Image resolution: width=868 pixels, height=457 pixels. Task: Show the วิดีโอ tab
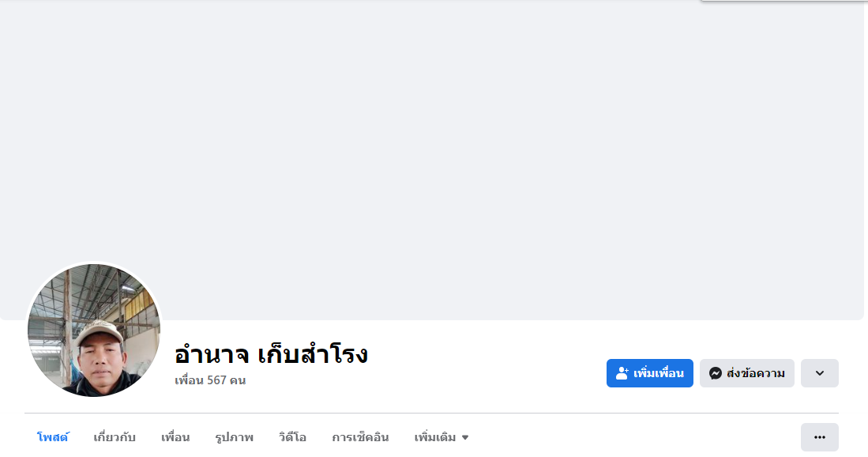click(x=292, y=437)
